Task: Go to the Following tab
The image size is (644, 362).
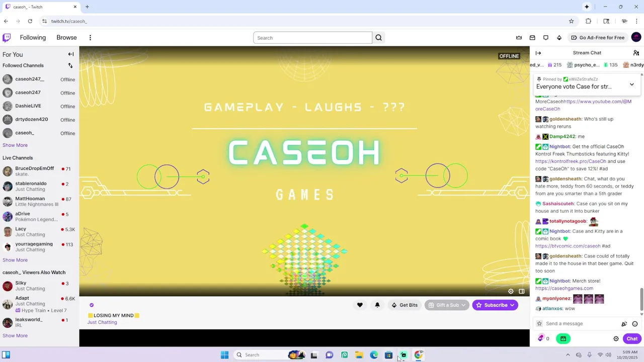Action: [x=33, y=38]
